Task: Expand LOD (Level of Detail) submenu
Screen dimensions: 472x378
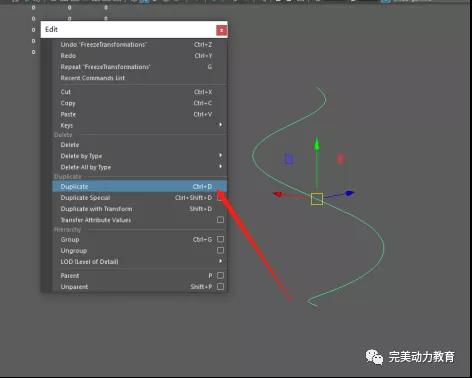Action: tap(220, 261)
